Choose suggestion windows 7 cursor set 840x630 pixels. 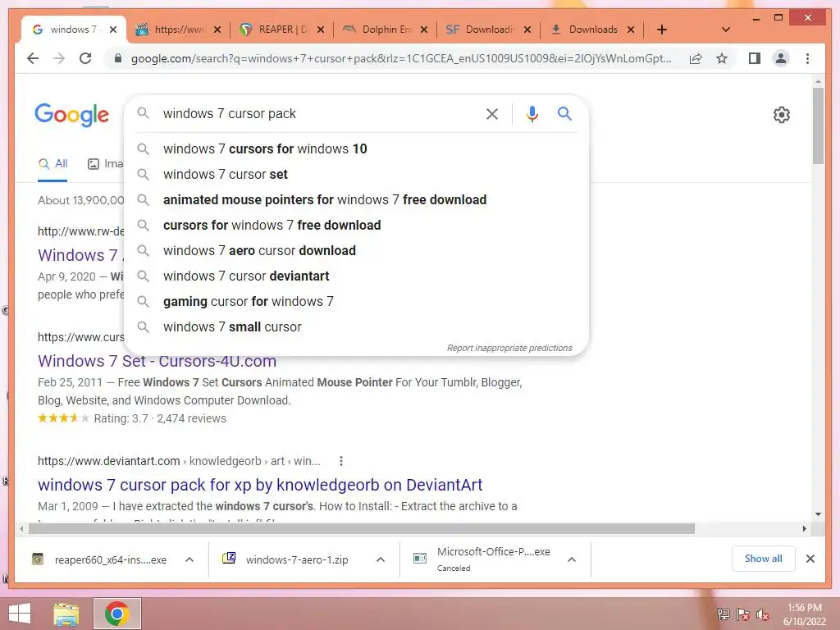click(x=356, y=174)
